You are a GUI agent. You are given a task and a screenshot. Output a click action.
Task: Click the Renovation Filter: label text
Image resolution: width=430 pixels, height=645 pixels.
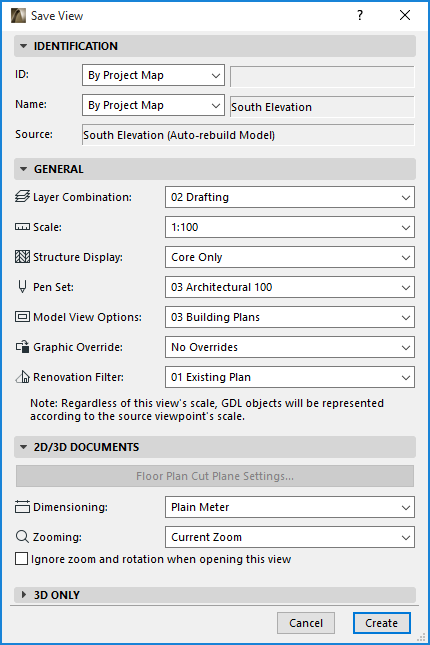point(78,377)
